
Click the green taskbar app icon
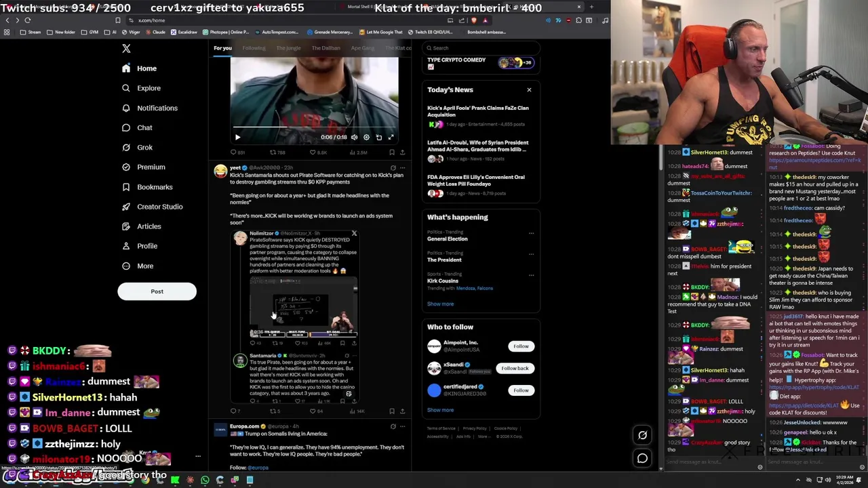pyautogui.click(x=175, y=480)
